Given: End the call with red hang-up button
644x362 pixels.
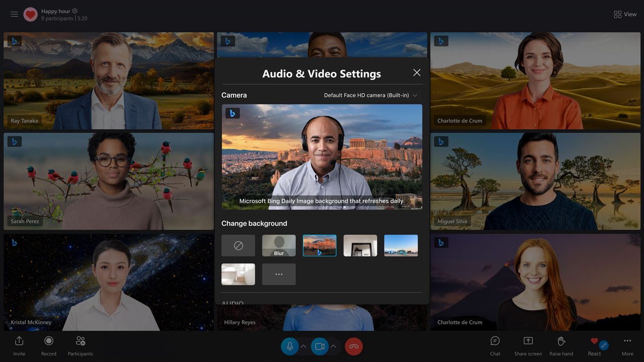Looking at the screenshot, I should [354, 346].
